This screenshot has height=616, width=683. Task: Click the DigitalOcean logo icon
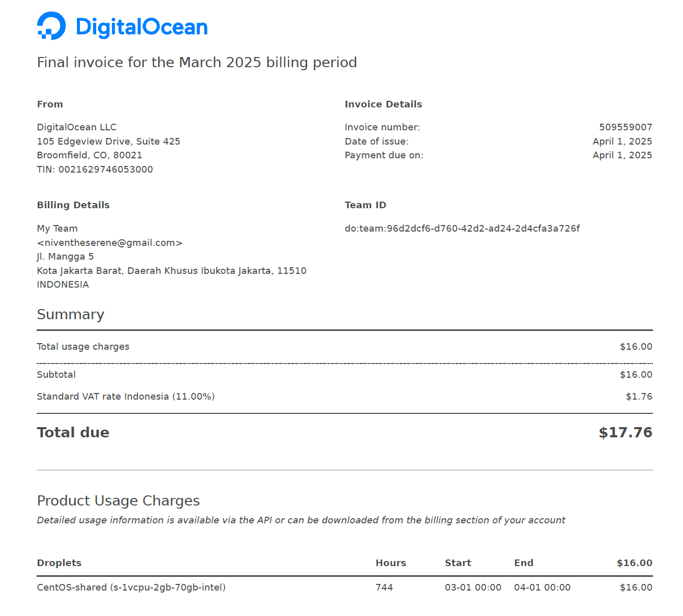tap(51, 26)
